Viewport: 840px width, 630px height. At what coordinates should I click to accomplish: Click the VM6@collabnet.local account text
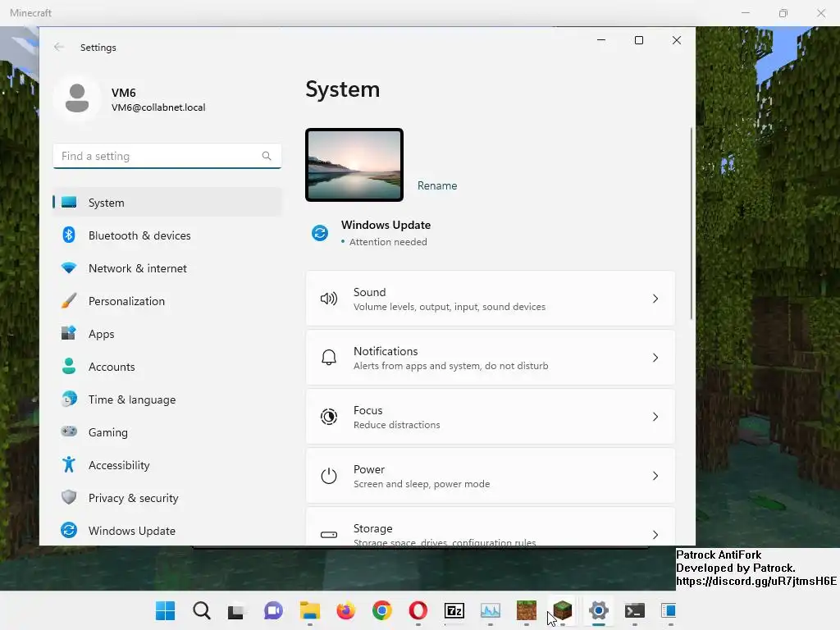[158, 107]
